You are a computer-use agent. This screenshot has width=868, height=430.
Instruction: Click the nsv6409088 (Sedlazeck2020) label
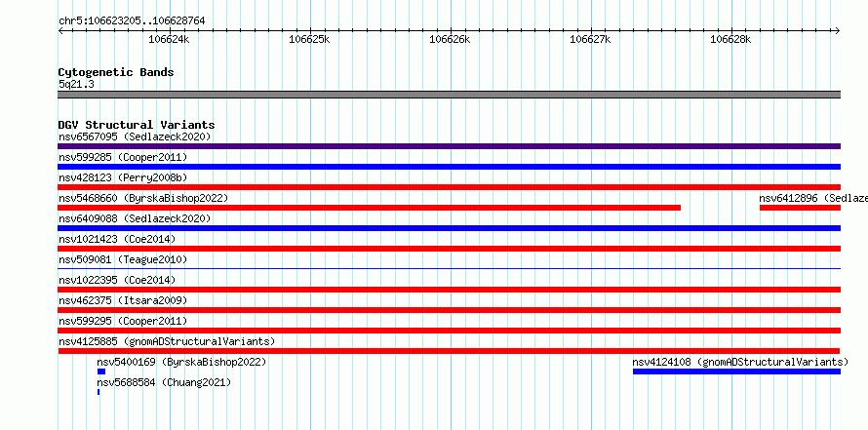point(135,218)
